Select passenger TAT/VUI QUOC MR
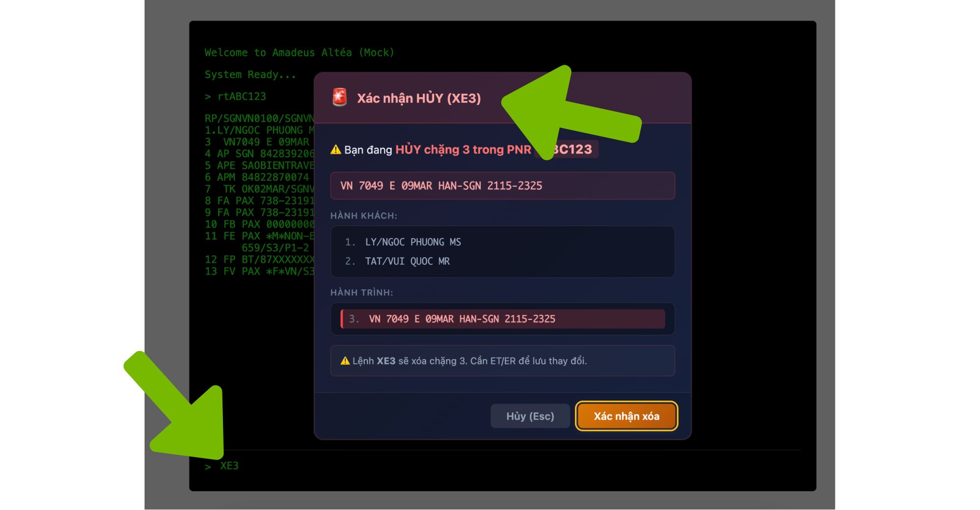Image resolution: width=980 pixels, height=510 pixels. [x=407, y=261]
